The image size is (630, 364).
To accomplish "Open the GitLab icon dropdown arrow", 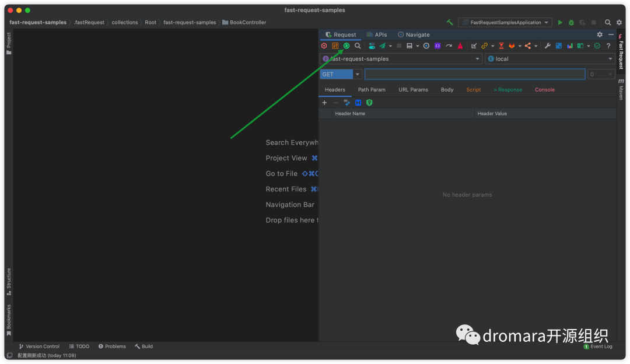I will click(520, 46).
